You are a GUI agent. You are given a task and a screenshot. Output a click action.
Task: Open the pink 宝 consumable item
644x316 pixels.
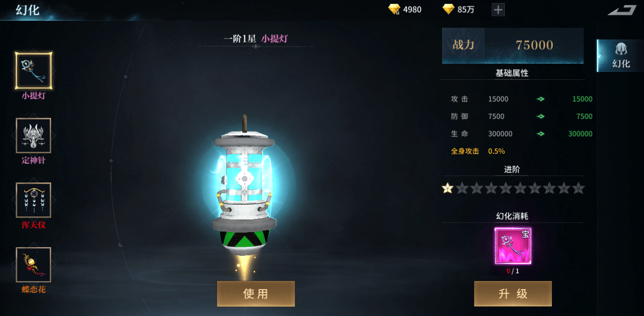[x=513, y=246]
